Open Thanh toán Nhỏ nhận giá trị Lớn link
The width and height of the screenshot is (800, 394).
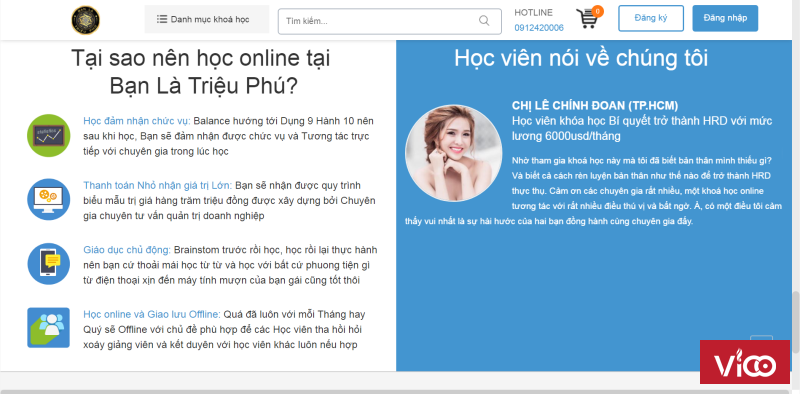(x=158, y=185)
